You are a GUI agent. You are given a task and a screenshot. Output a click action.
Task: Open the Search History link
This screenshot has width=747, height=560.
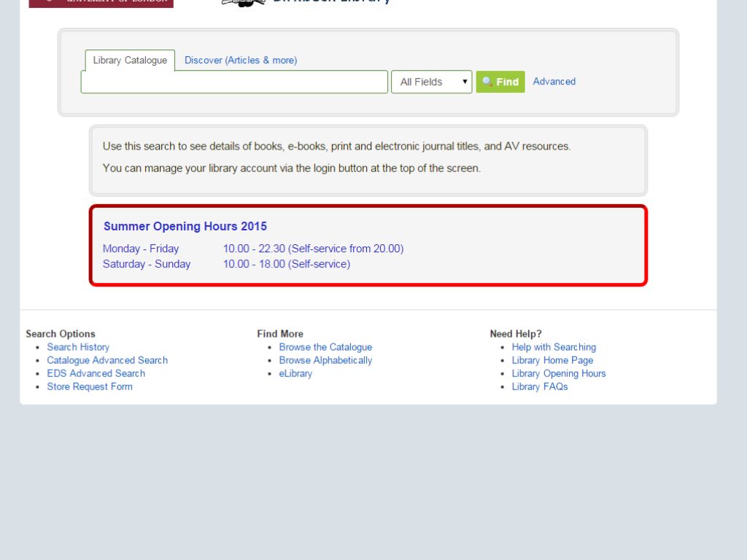pos(78,347)
